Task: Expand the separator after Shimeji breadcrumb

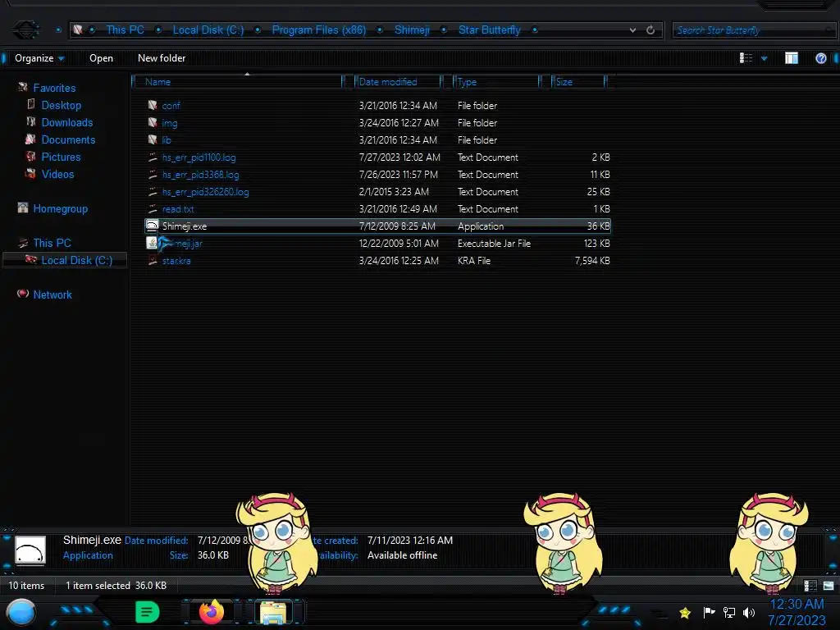Action: 444,30
